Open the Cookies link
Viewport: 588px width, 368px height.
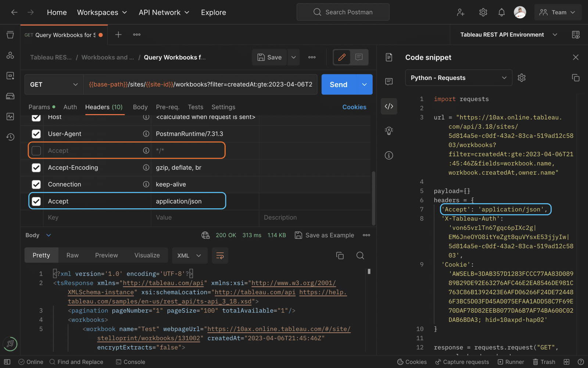pos(354,107)
